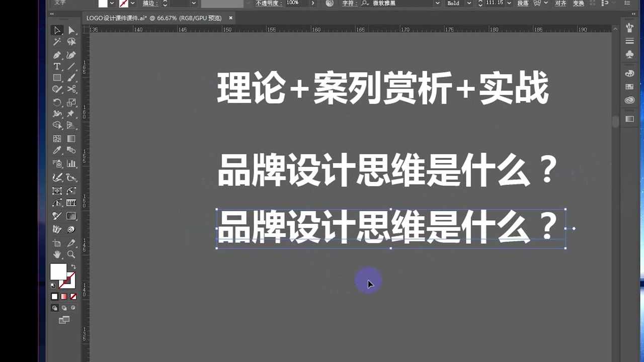Select the Selection tool arrow
The image size is (644, 362).
tap(57, 31)
